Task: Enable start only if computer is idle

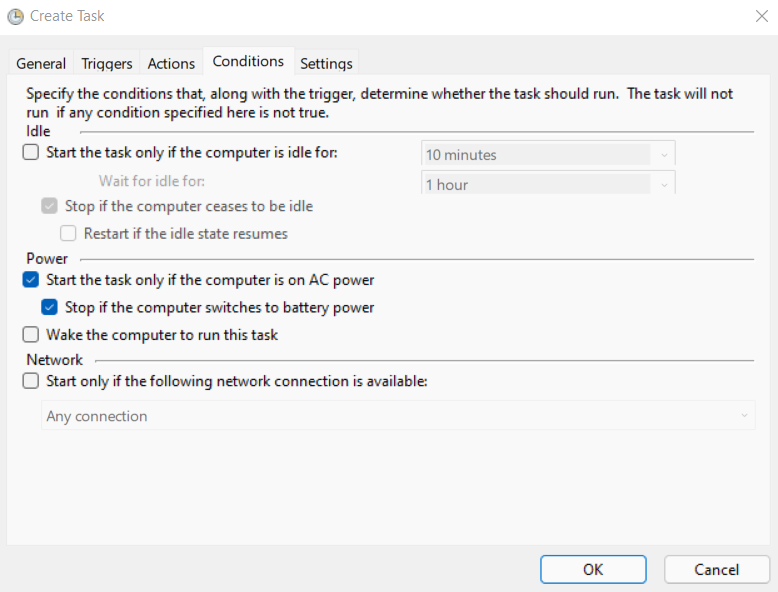Action: coord(31,152)
